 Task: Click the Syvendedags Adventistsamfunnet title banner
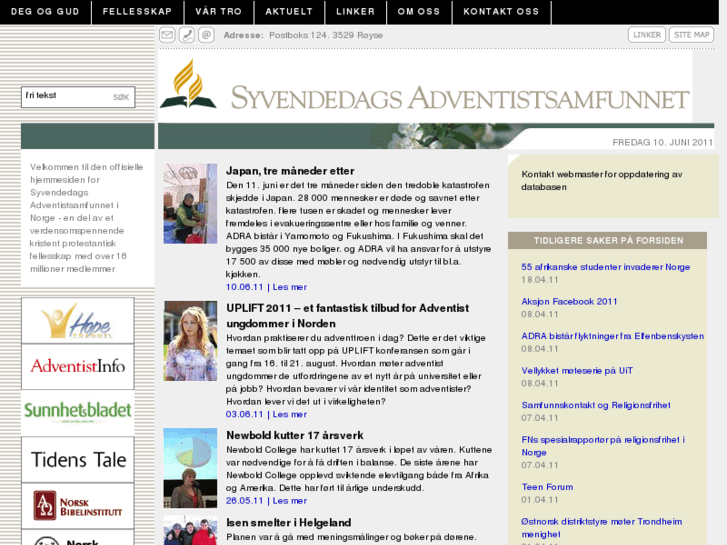tap(460, 98)
